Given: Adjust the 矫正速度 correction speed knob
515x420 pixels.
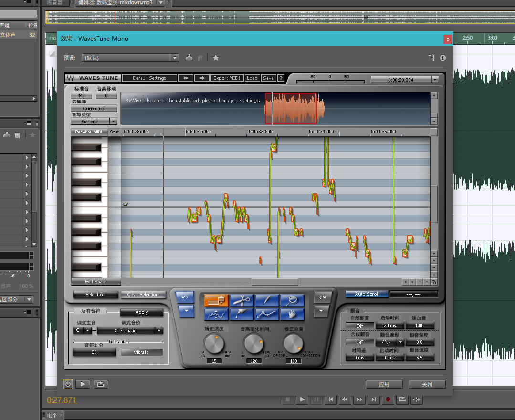Looking at the screenshot, I should (x=214, y=344).
